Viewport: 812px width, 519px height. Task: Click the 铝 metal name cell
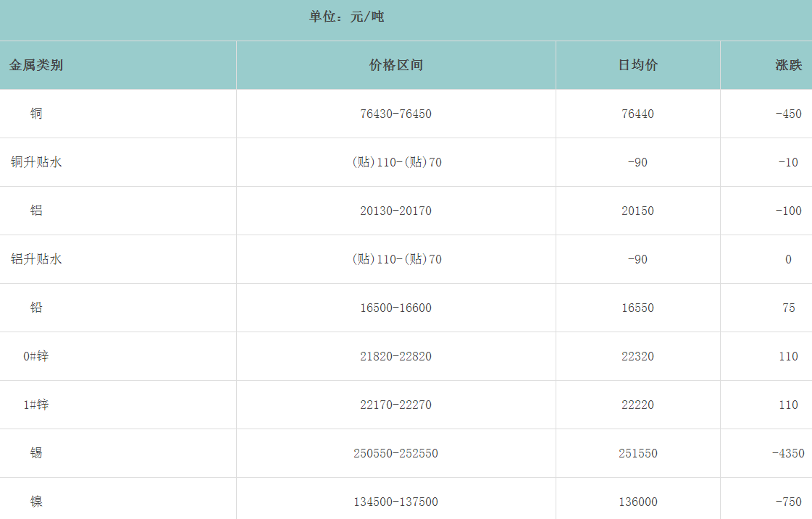[36, 211]
